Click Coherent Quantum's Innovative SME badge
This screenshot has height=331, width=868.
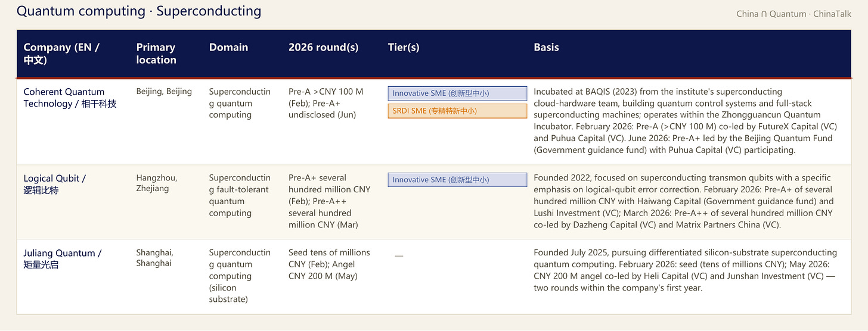[x=457, y=93]
